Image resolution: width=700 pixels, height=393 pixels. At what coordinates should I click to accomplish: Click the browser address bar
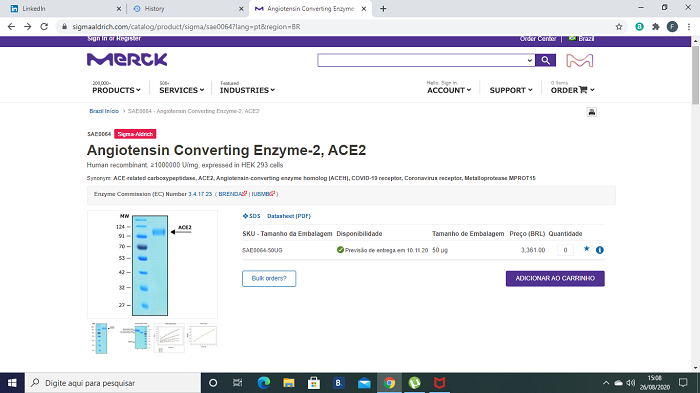coord(339,27)
